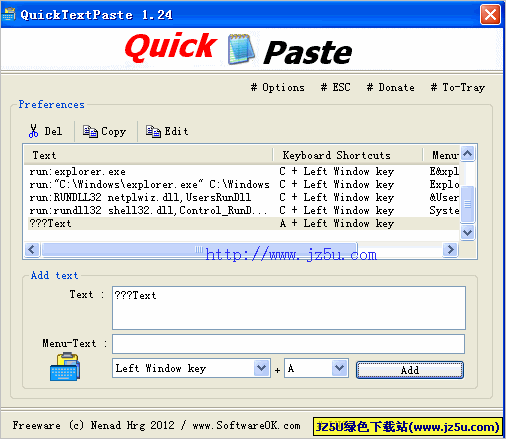
Task: Click the # ESC menu item
Action: coord(335,88)
